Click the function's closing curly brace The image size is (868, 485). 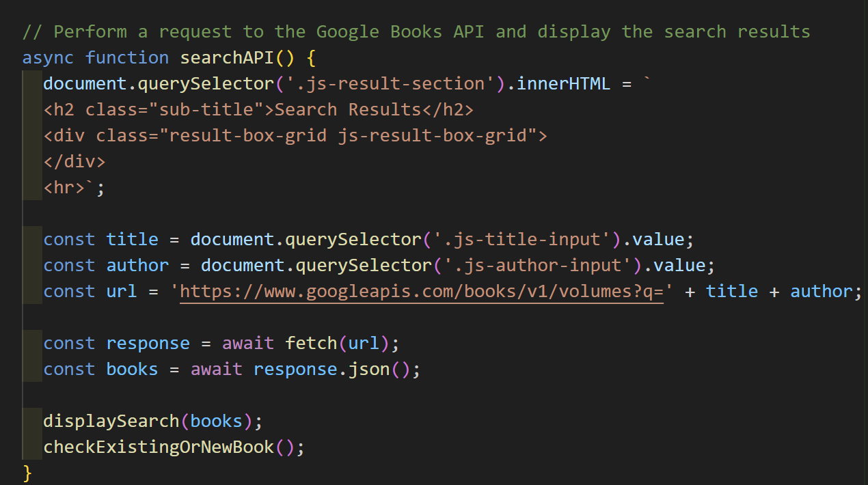(x=27, y=472)
